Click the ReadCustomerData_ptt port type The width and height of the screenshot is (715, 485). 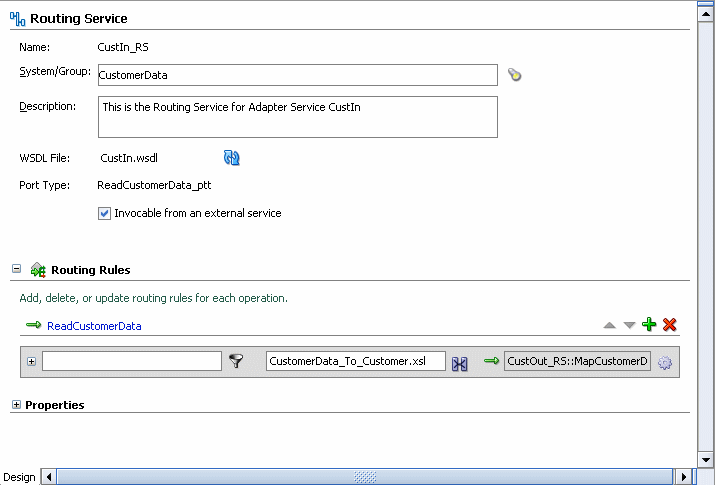point(154,186)
